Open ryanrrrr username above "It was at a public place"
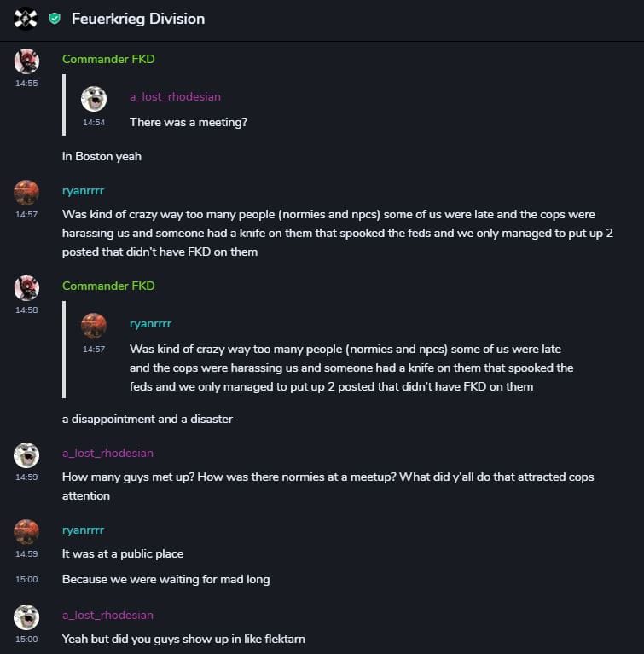 coord(83,530)
